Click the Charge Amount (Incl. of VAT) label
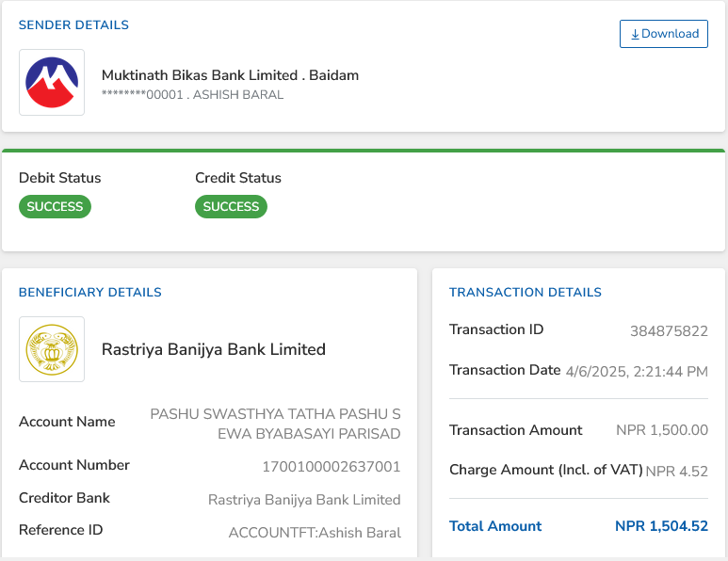Image resolution: width=728 pixels, height=561 pixels. tap(546, 470)
